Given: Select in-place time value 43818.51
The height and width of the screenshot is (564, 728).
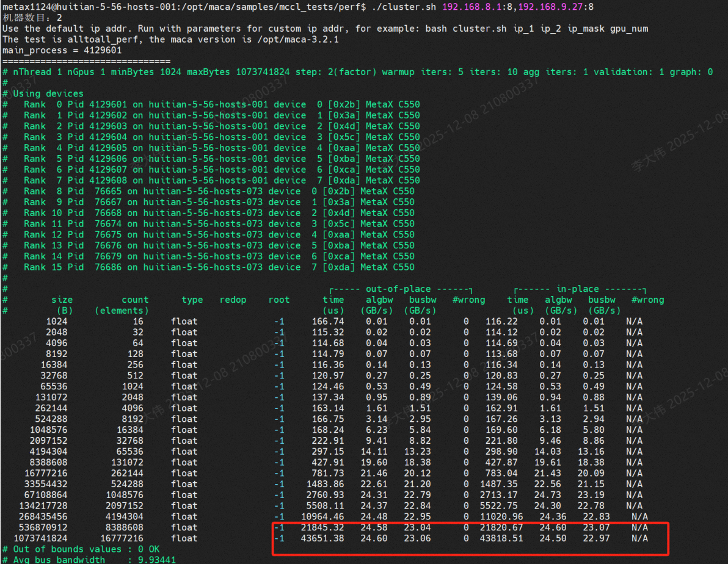Looking at the screenshot, I should click(501, 538).
